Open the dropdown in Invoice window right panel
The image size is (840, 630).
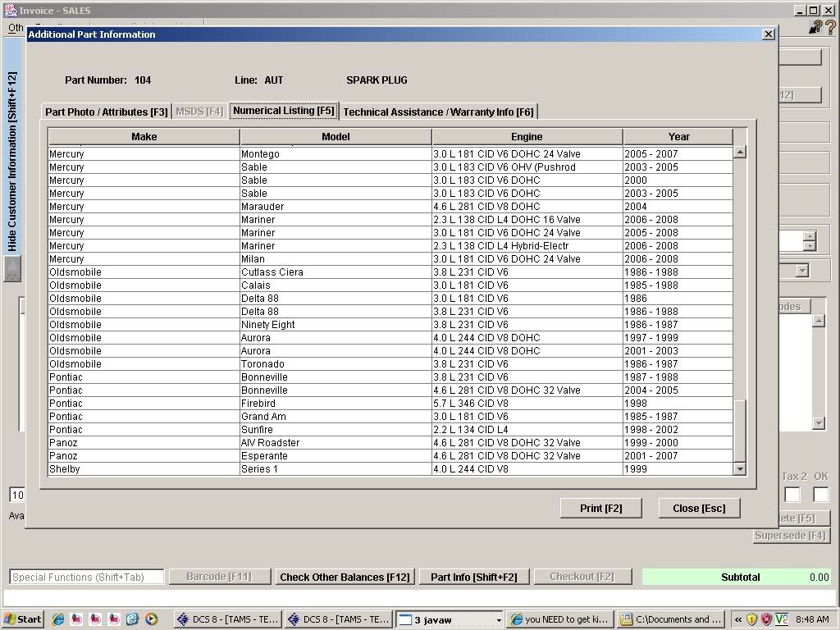(x=801, y=271)
